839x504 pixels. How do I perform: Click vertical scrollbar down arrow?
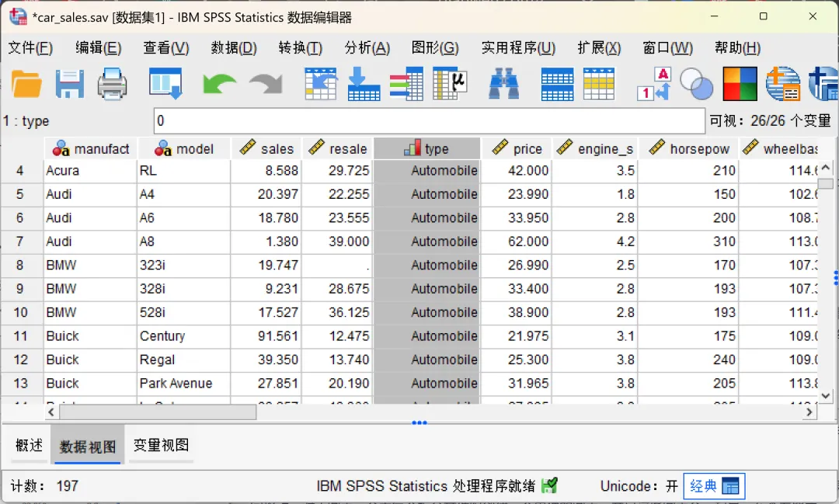[x=826, y=396]
